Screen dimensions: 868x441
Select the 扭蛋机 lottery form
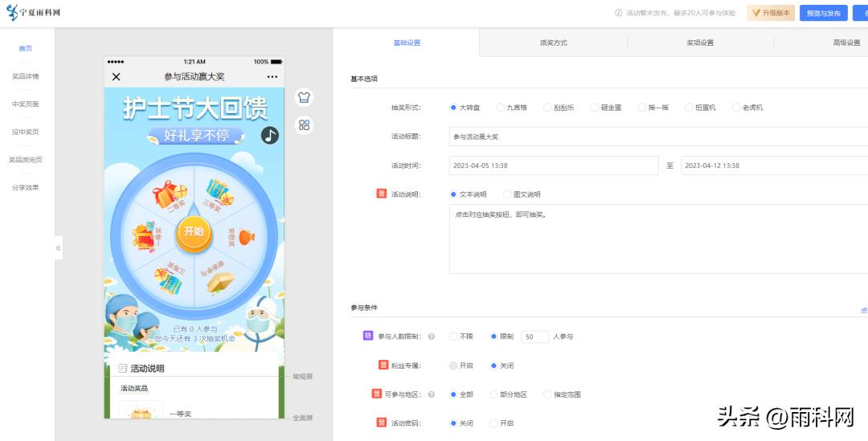690,108
